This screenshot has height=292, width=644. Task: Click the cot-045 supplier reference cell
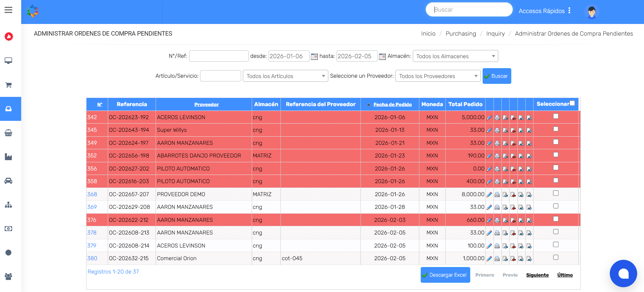(320, 258)
